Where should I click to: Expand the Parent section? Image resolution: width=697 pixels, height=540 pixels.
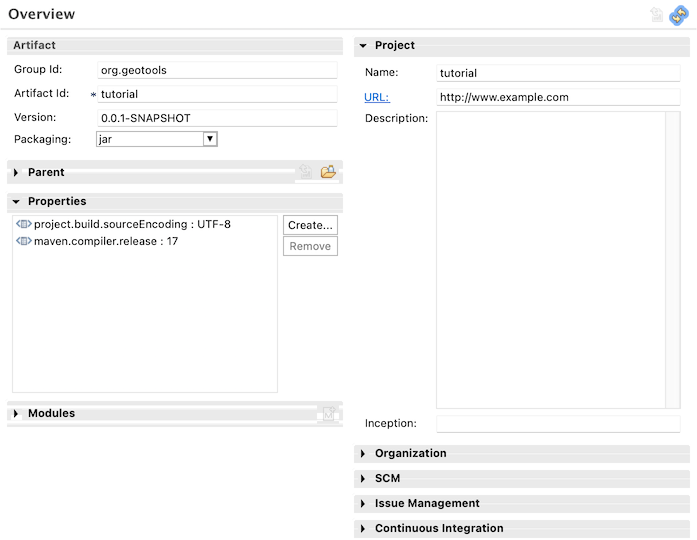[16, 173]
